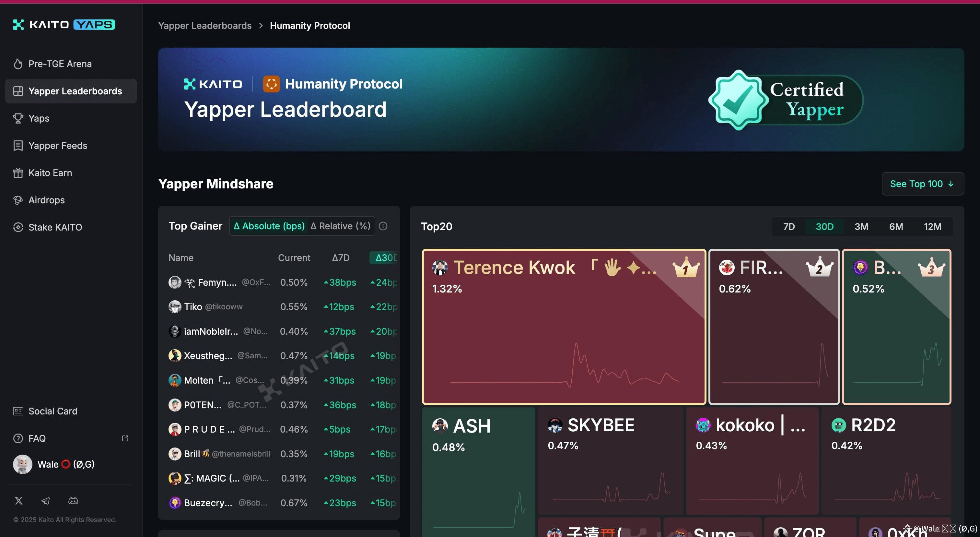980x537 pixels.
Task: Click the Kaito Yaps logo
Action: tap(64, 25)
